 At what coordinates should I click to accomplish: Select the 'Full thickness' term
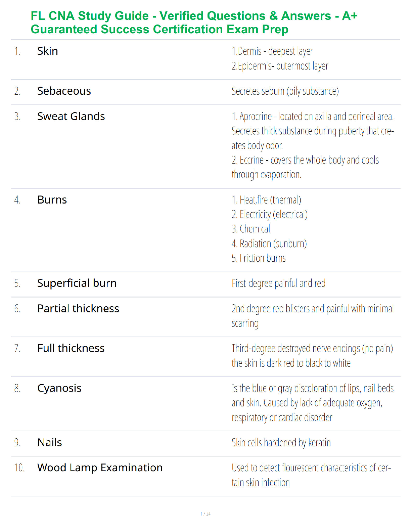tap(71, 348)
